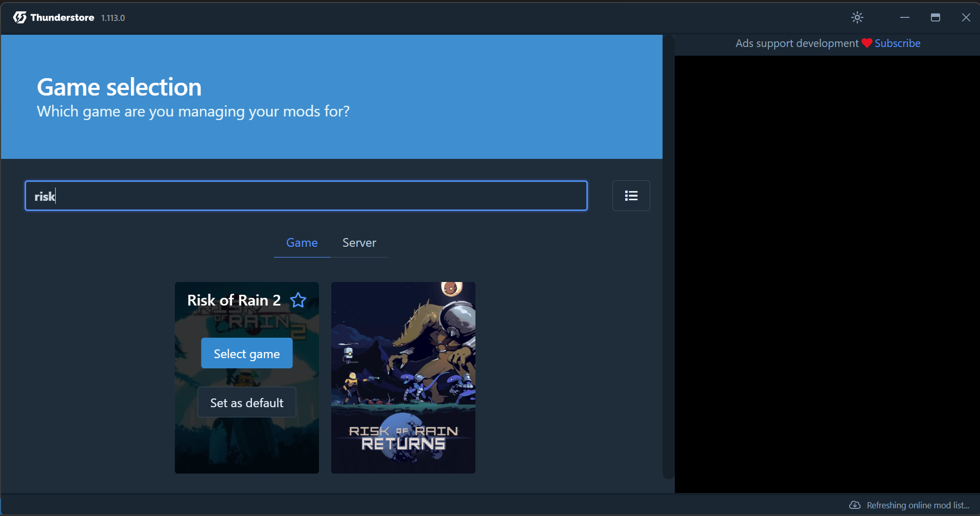Switch to list view icon button
The image size is (980, 516).
(631, 196)
